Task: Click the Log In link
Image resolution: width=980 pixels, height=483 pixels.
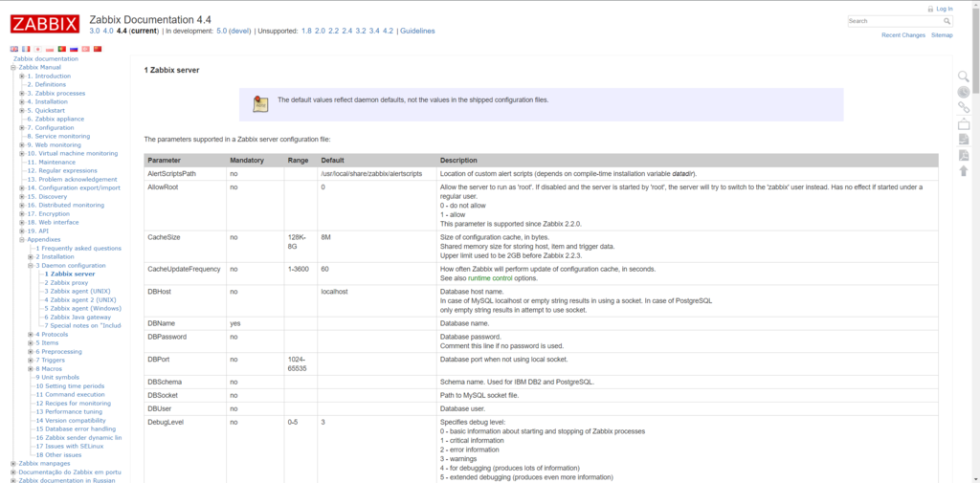Action: (x=944, y=9)
